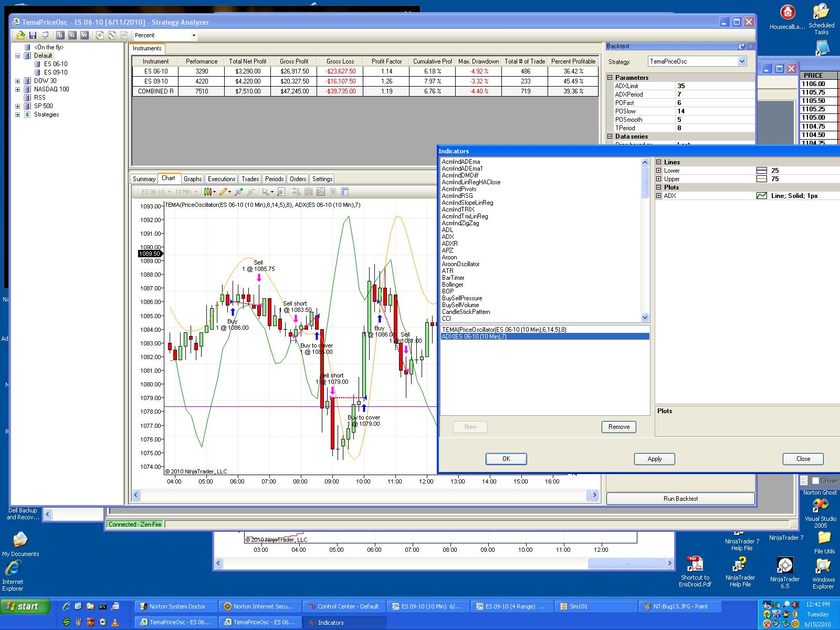Screen dimensions: 840x630
Task: Click the VLC cone quick launch icon
Action: (115, 623)
